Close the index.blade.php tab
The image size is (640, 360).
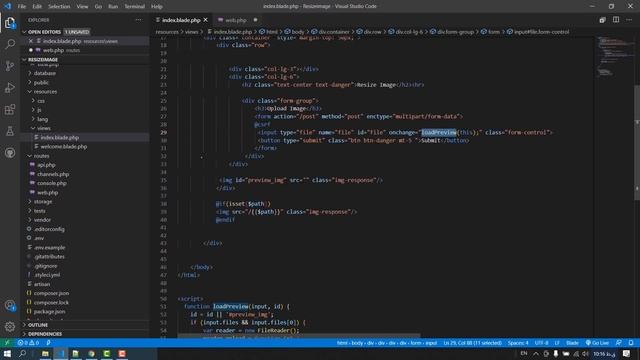point(205,20)
